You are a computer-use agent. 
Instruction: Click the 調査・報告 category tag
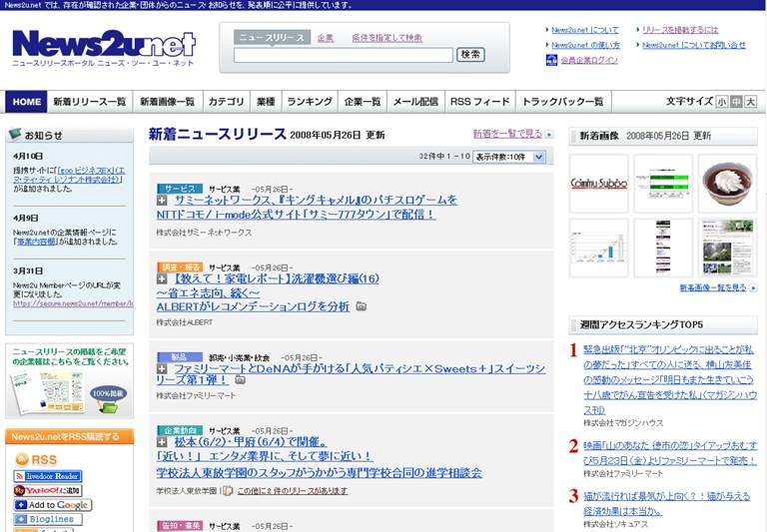[180, 267]
